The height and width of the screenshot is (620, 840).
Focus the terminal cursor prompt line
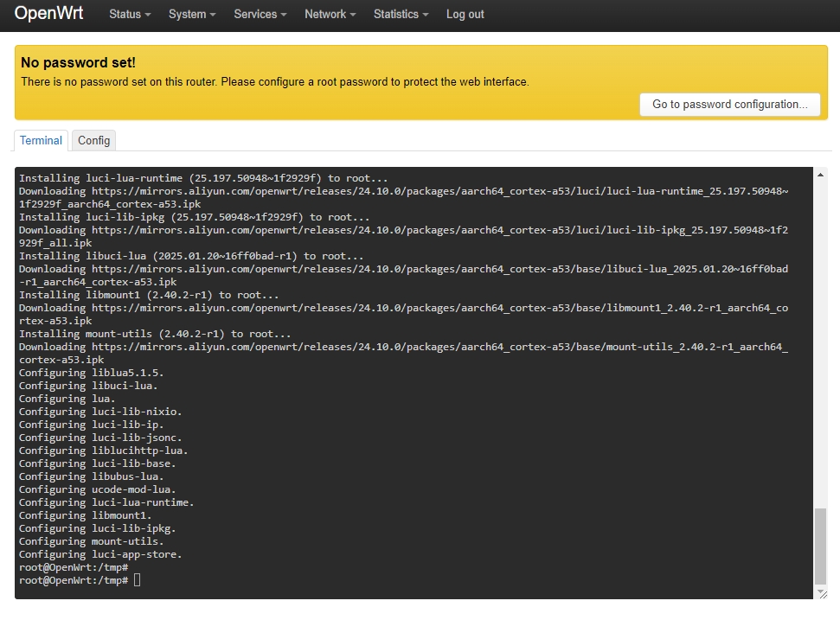[80, 580]
